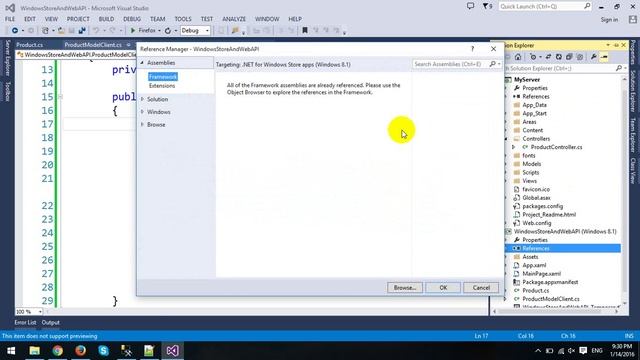
Task: Click the volume icon in system tray
Action: point(571,351)
